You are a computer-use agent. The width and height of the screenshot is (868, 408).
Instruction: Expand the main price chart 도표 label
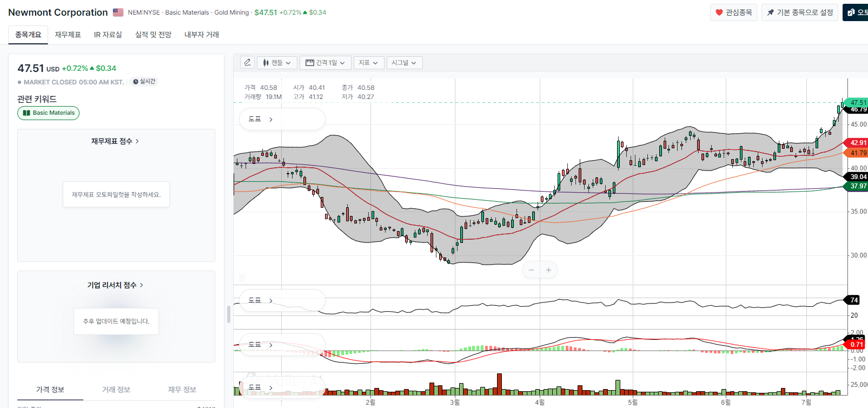click(x=261, y=119)
